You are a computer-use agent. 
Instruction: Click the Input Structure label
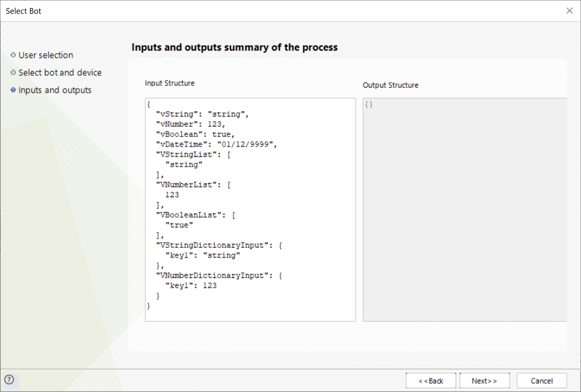pos(169,83)
